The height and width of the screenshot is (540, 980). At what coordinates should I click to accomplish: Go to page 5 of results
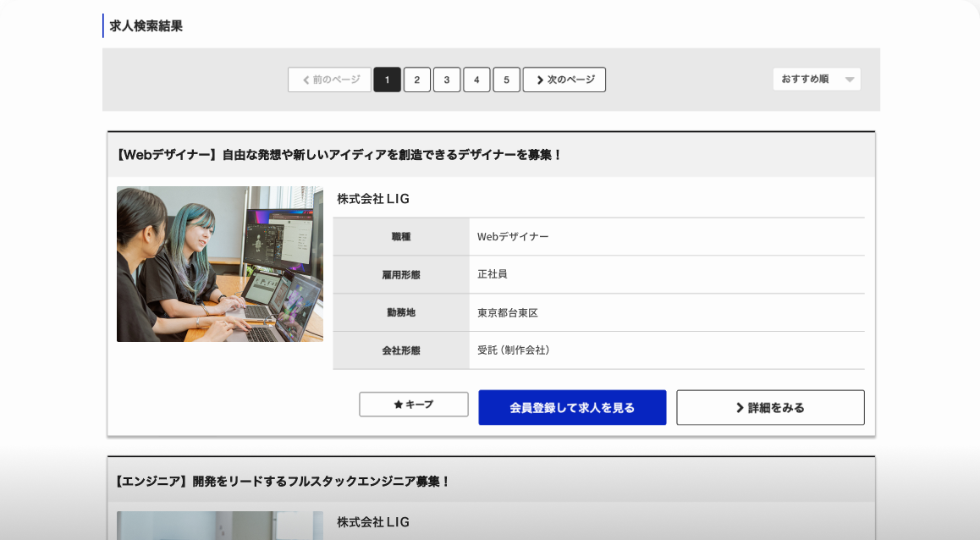coord(507,80)
